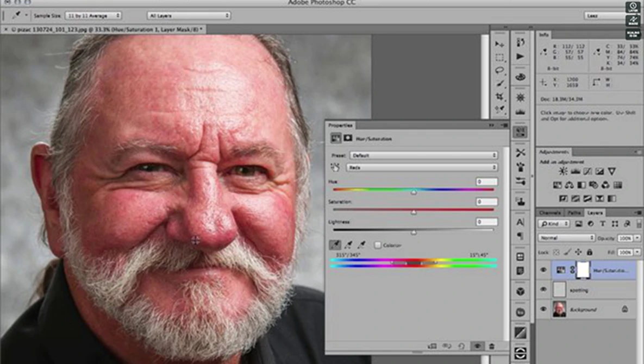The width and height of the screenshot is (644, 364).
Task: Open the Clone Source stamp panel icon
Action: [521, 201]
